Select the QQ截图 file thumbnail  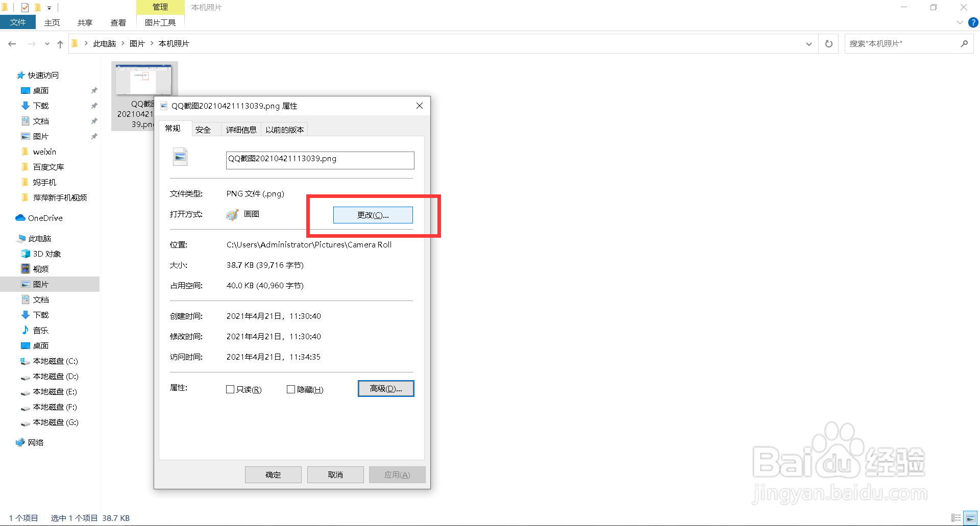(143, 80)
